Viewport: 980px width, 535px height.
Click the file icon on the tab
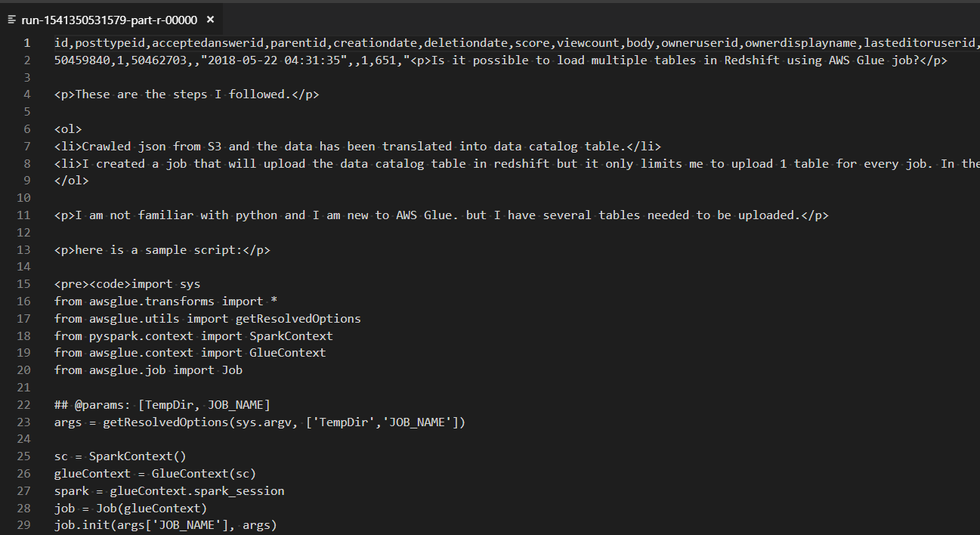coord(12,20)
